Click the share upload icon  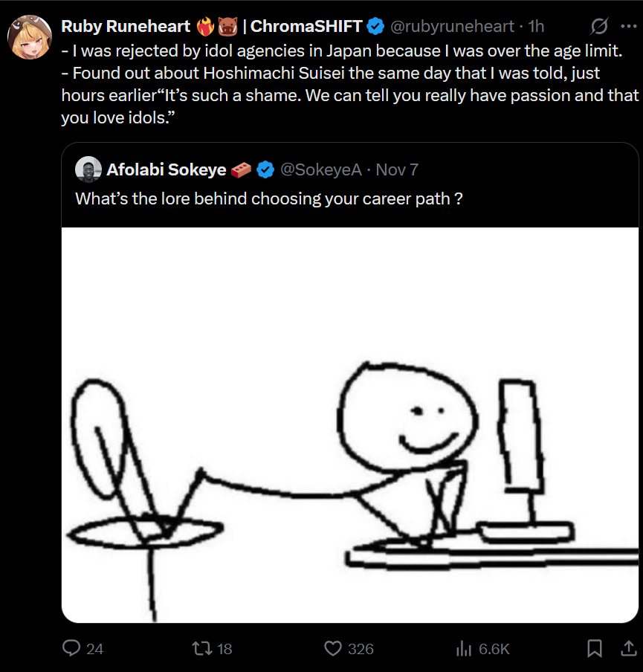(627, 648)
